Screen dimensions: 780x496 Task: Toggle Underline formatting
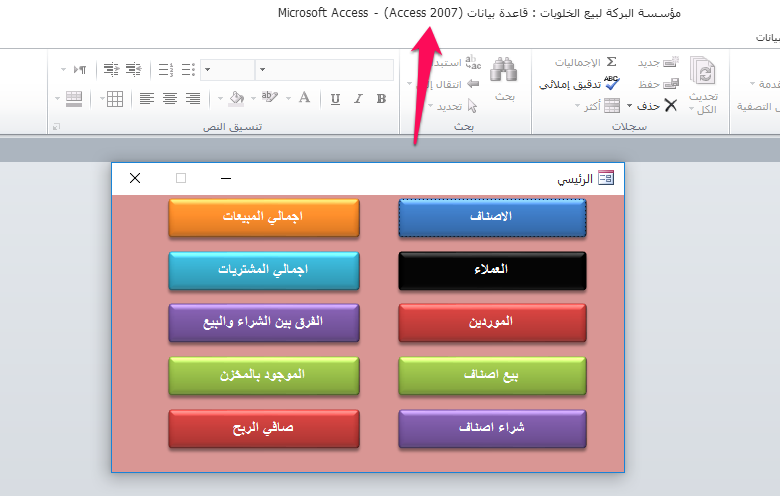[x=335, y=99]
